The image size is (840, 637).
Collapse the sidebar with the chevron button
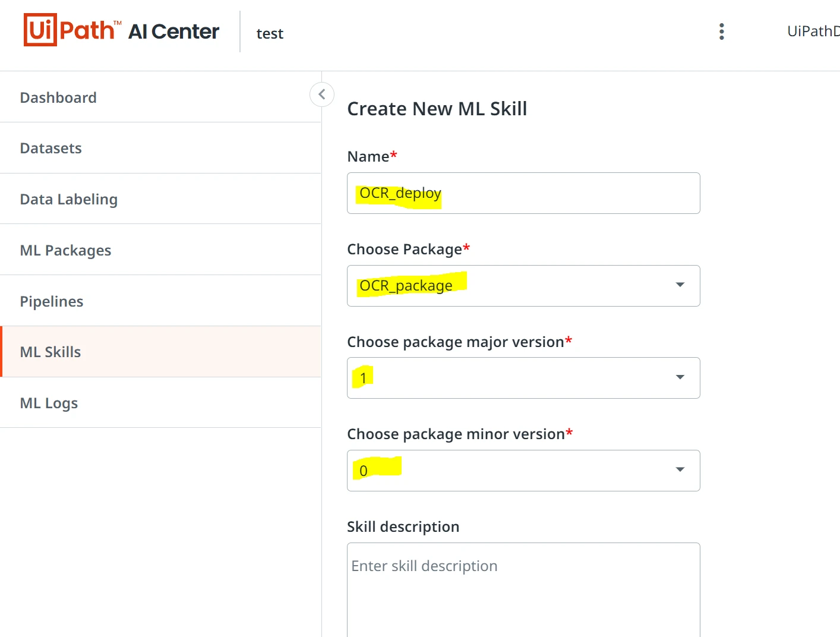(322, 94)
